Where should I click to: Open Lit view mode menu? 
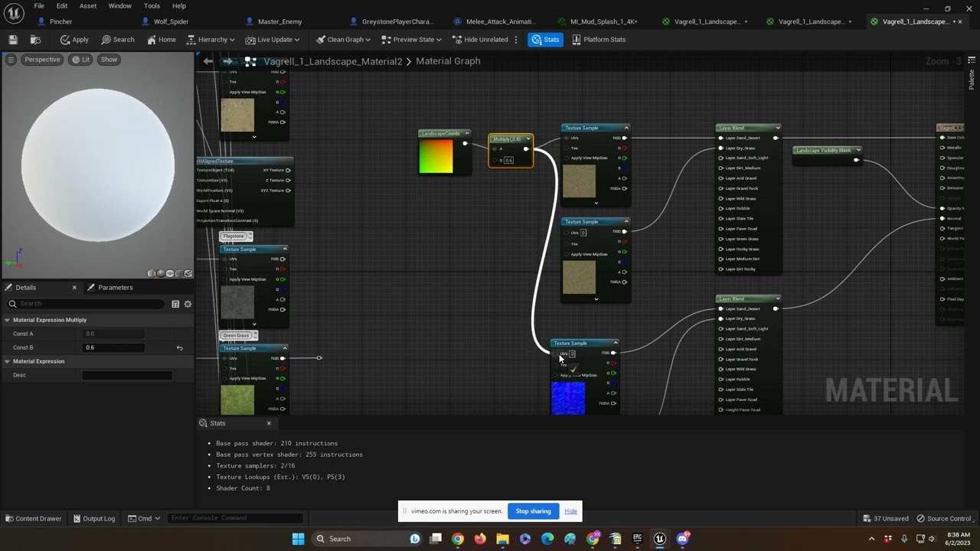coord(80,59)
